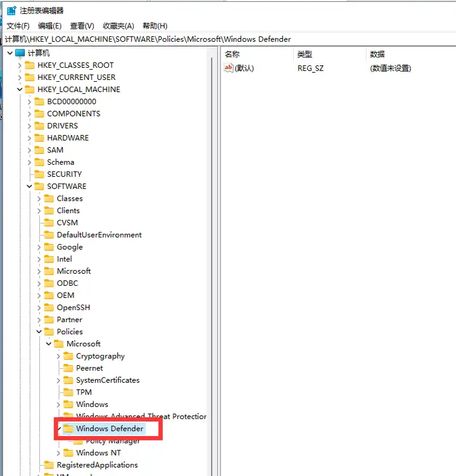Screen dimensions: 456x476
Task: Expand the COMPONENTS key chevron
Action: (29, 114)
